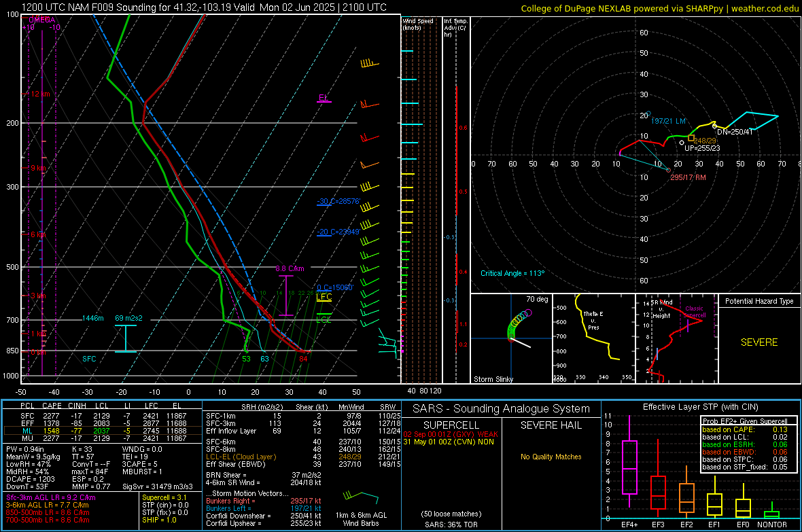Click the UP=255/23 label on the hodograph
This screenshot has height=532, width=802.
pos(702,148)
